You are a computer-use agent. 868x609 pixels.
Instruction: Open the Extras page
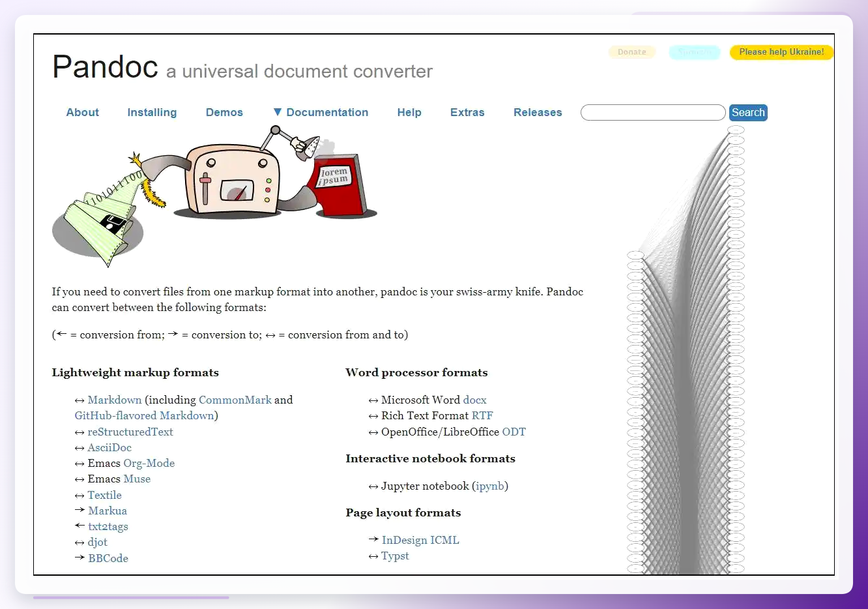pos(467,112)
